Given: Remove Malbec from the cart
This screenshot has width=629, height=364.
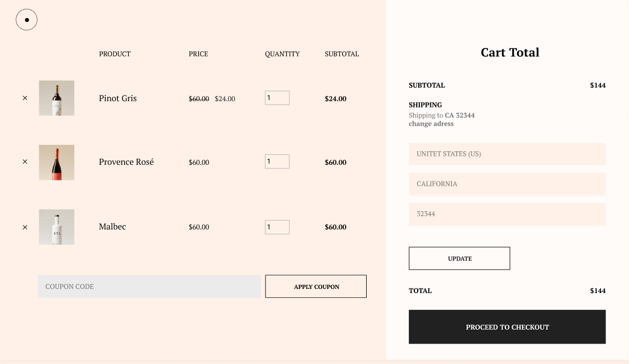Looking at the screenshot, I should coord(25,227).
